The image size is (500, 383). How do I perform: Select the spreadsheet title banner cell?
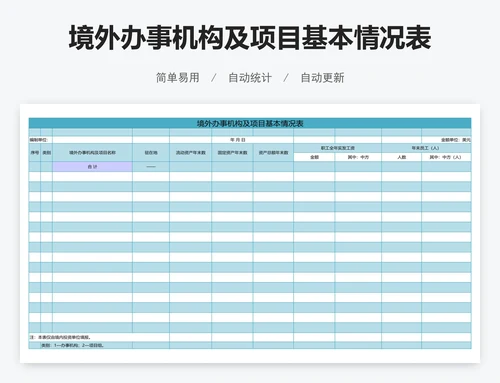250,123
